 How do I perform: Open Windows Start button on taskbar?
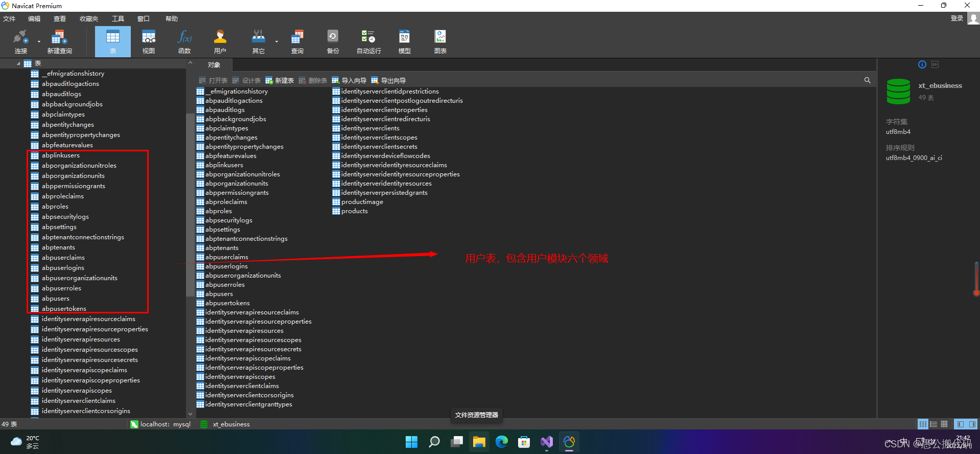[x=411, y=442]
